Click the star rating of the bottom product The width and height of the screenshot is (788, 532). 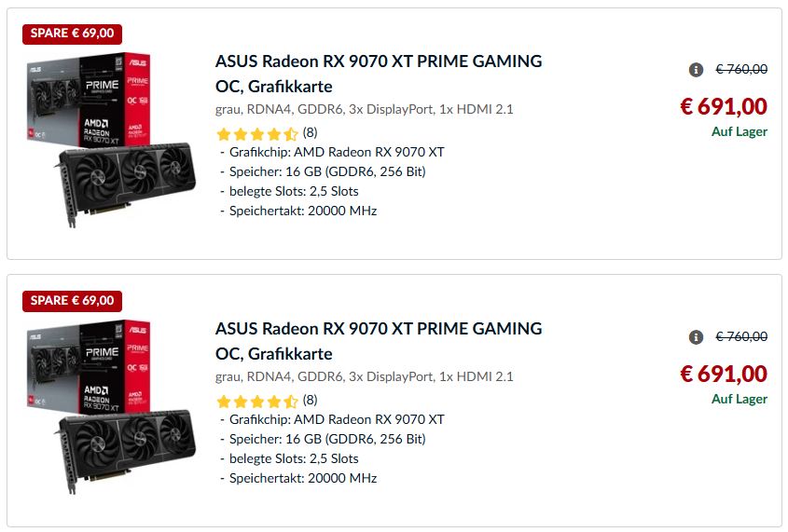(x=256, y=401)
